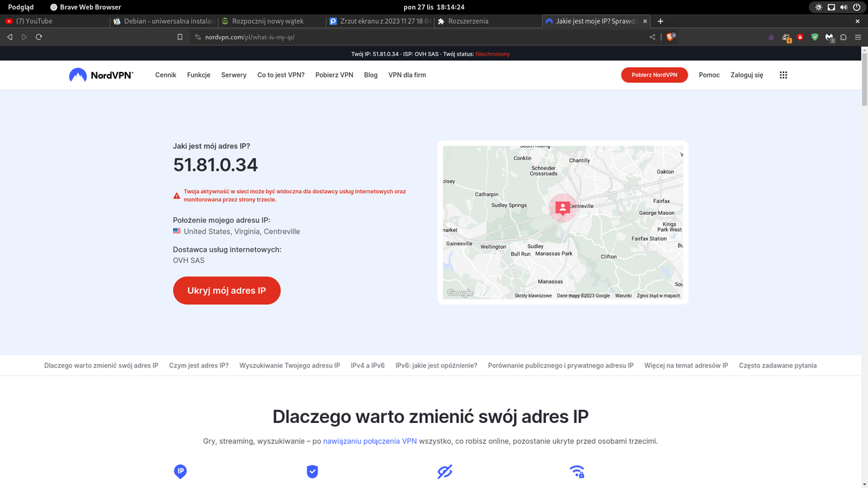Jump to IPv6: jakie jest opóźnienie?
Viewport: 868px width, 488px height.
point(436,365)
